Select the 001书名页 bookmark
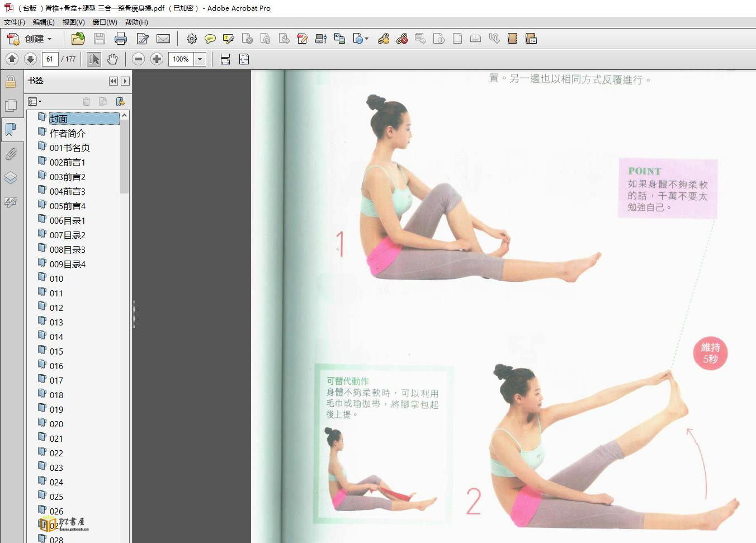 (70, 148)
